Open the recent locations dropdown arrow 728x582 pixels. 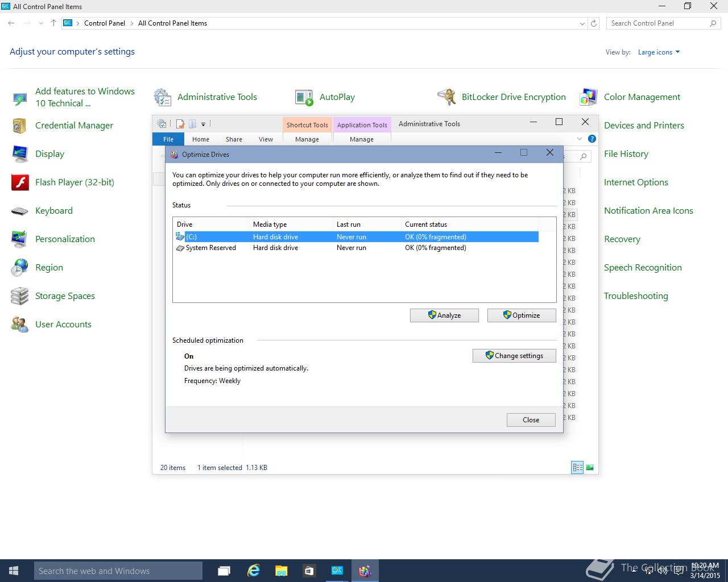[41, 23]
